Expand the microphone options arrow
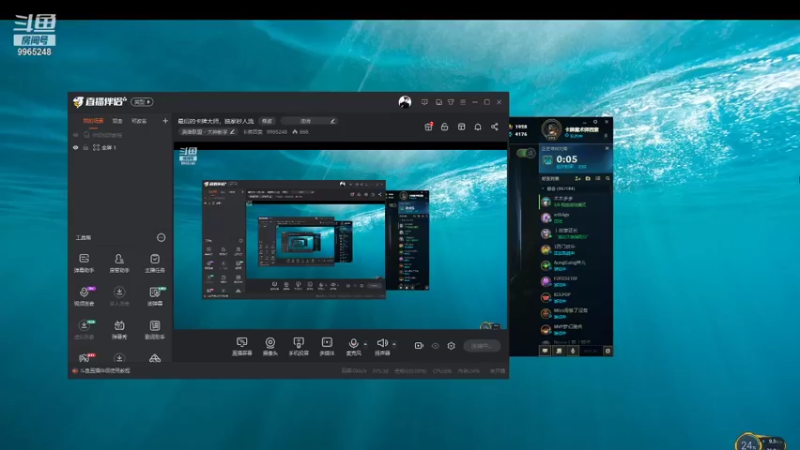 (365, 344)
